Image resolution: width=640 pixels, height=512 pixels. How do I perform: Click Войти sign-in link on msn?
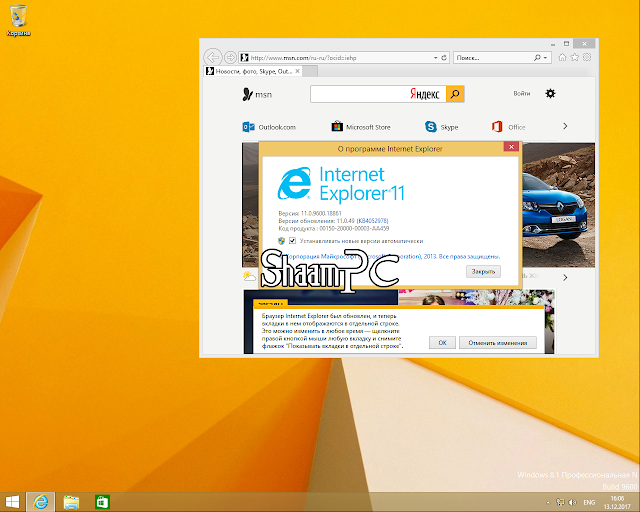pos(522,93)
